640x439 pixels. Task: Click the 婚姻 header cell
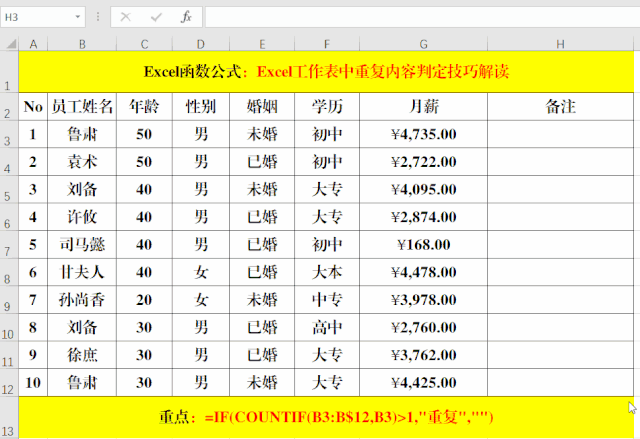(262, 106)
